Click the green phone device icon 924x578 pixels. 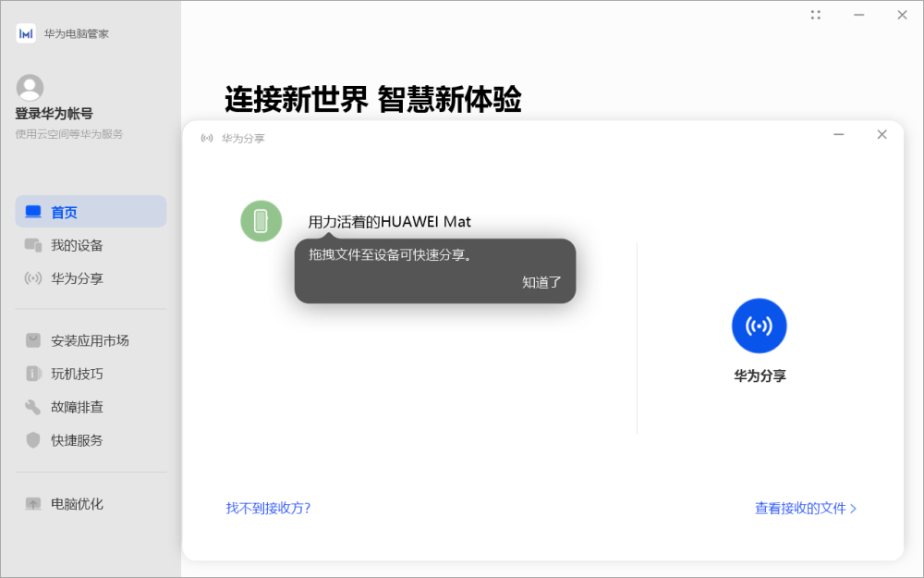(261, 221)
